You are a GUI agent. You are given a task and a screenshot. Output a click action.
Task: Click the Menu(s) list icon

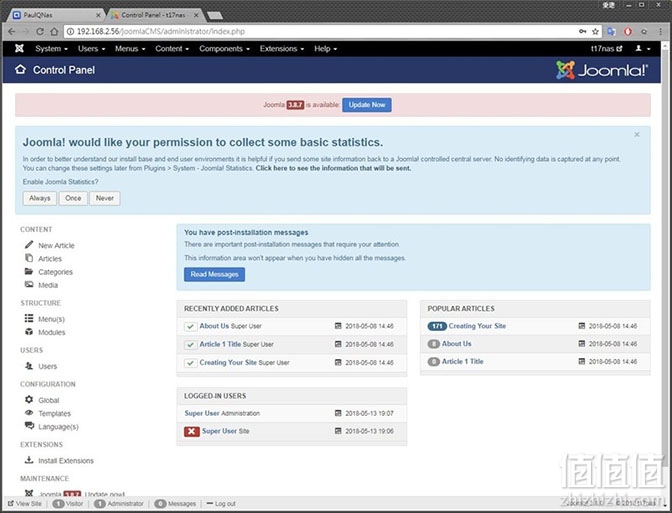(29, 318)
